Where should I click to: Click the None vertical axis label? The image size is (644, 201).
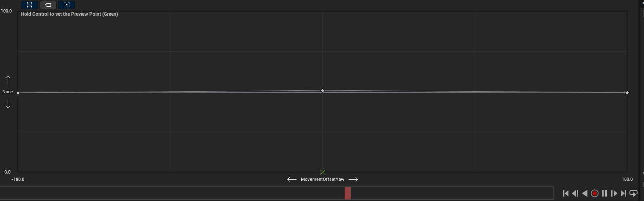point(8,92)
